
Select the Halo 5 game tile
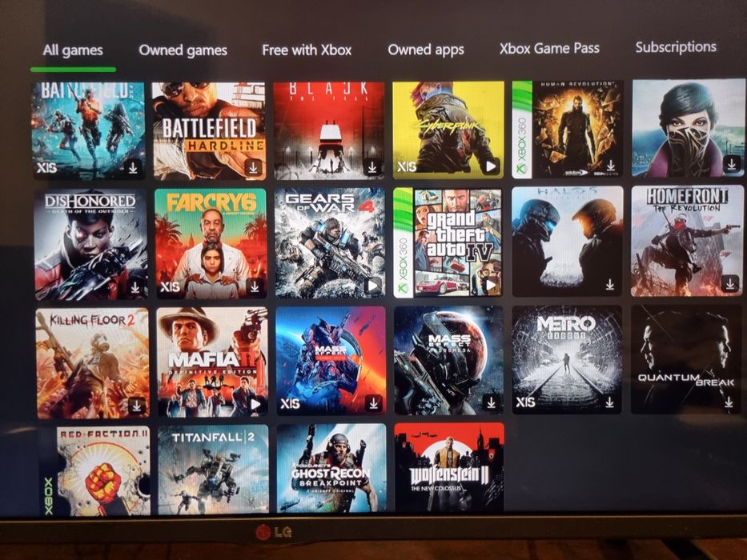pyautogui.click(x=568, y=242)
